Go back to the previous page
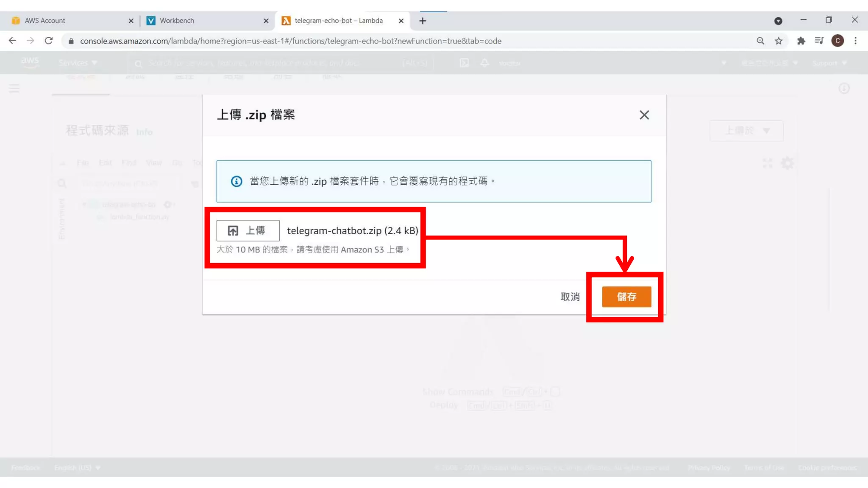Screen dimensions: 868x488 click(12, 41)
